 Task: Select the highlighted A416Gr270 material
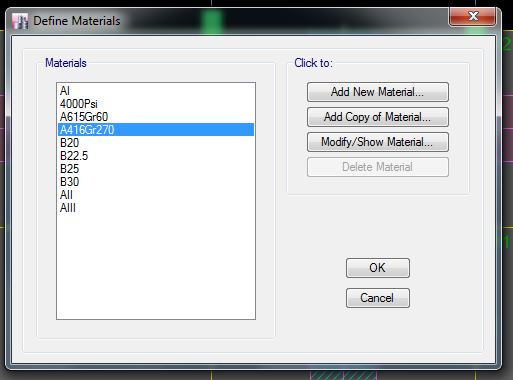click(x=156, y=130)
